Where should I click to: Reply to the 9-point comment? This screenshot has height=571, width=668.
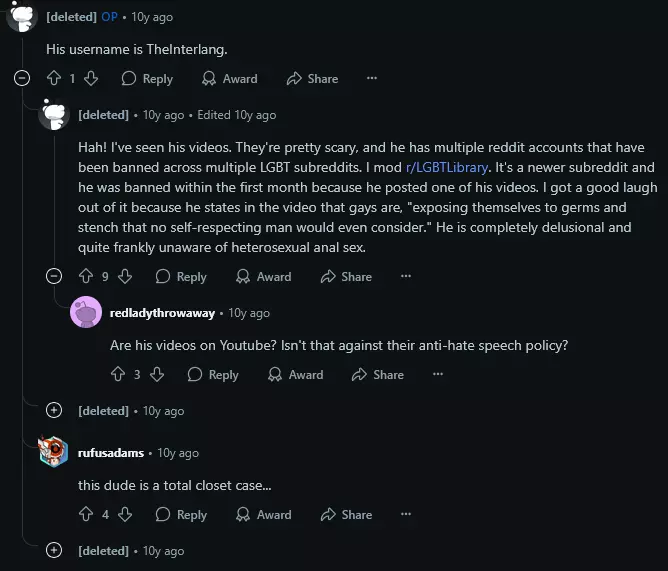click(x=180, y=276)
